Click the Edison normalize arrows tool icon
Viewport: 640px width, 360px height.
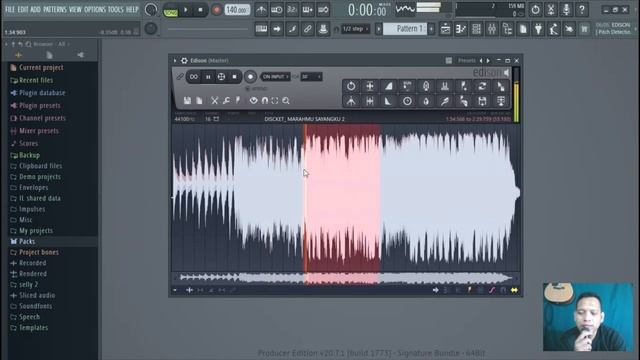369,86
